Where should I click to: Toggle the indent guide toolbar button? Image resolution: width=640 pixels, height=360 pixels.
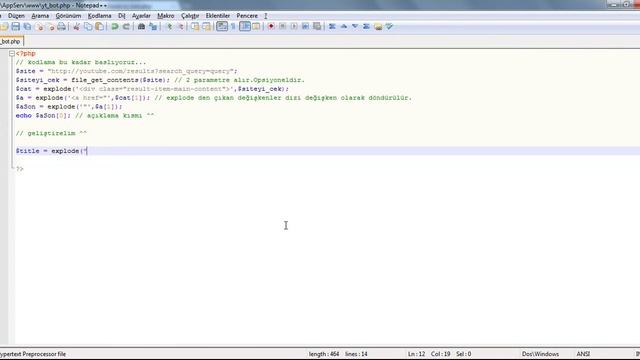coord(245,27)
